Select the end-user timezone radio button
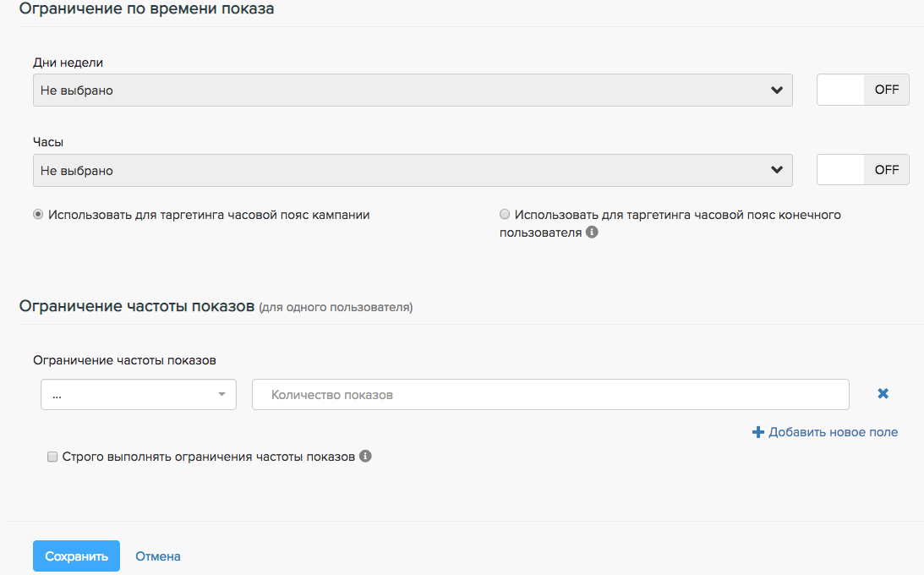This screenshot has height=575, width=924. pos(505,215)
